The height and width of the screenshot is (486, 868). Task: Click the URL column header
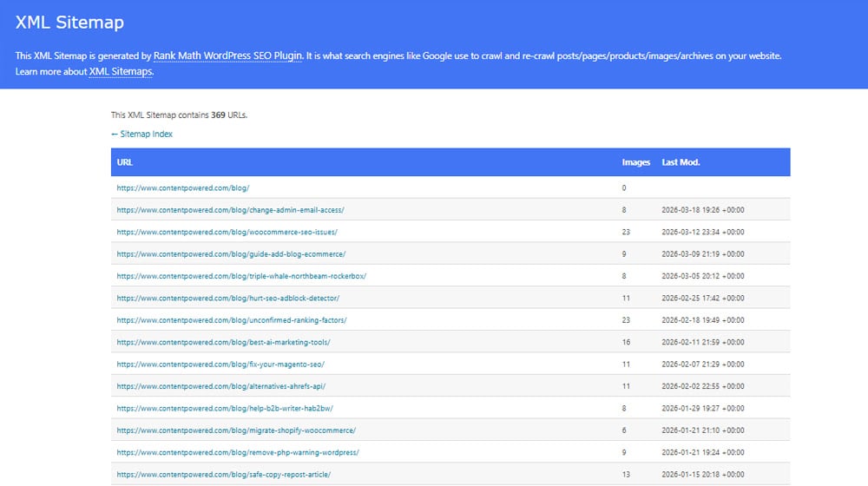tap(124, 162)
